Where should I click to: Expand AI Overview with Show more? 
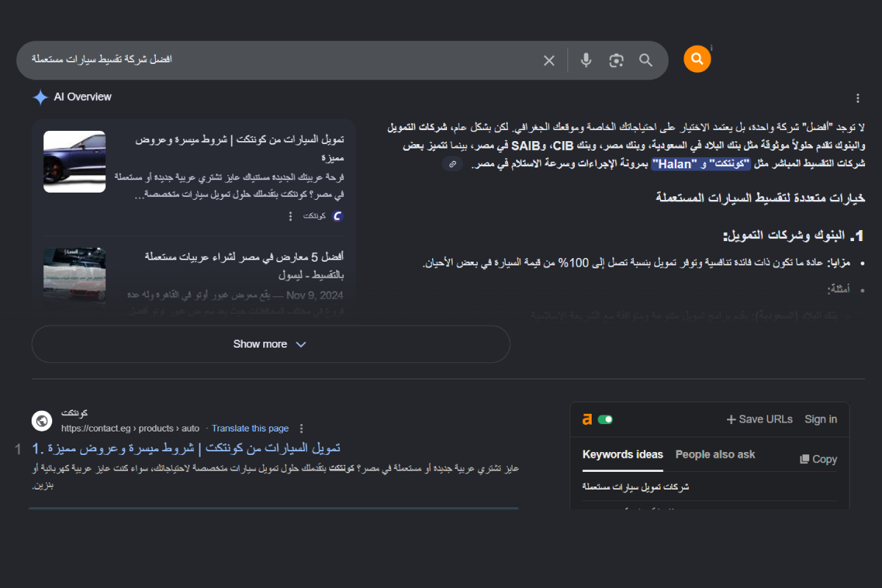[270, 344]
